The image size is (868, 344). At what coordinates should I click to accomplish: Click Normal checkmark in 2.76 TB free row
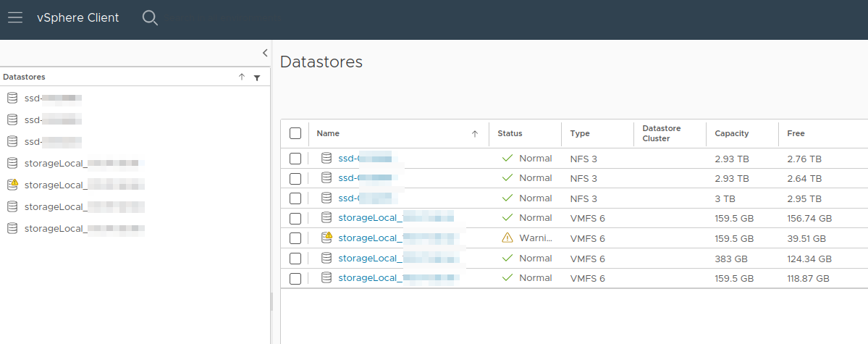tap(507, 159)
